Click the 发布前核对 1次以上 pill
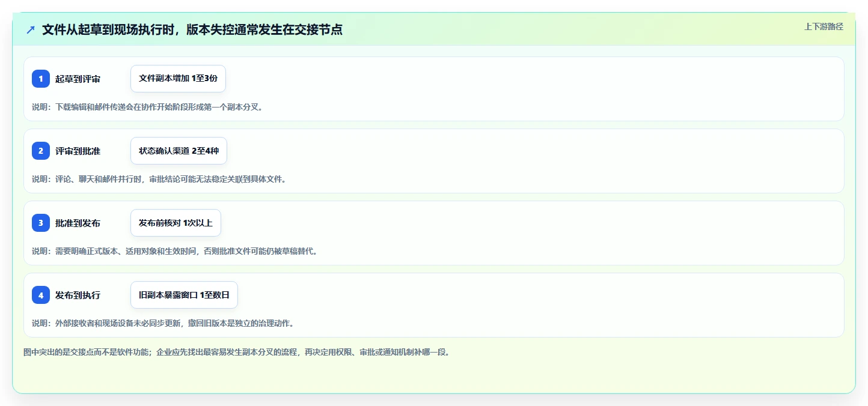868x406 pixels. [176, 223]
